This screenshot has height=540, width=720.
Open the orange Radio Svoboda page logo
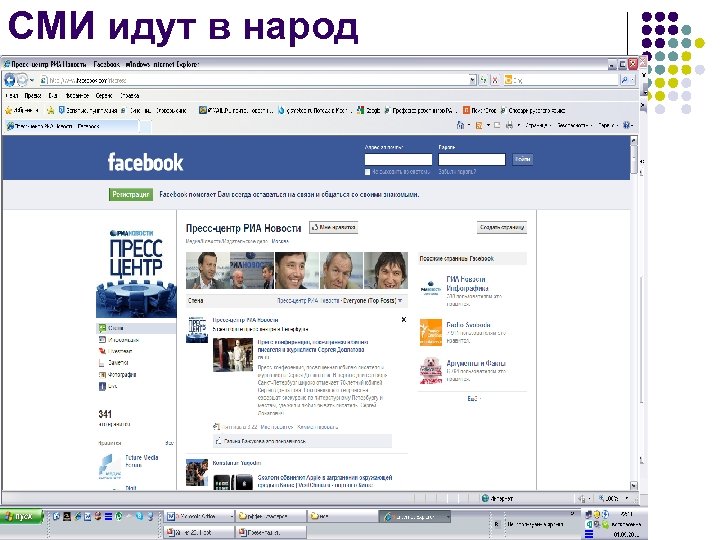pos(431,332)
